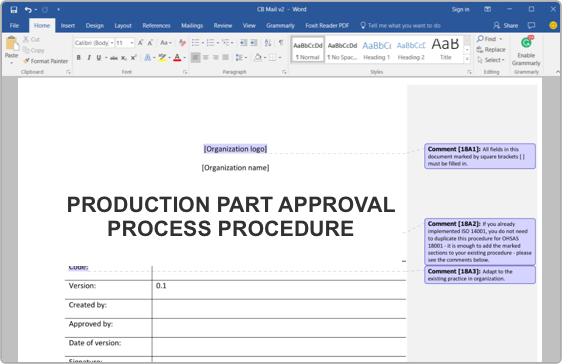Open the borders dropdown arrow
Image resolution: width=562 pixels, height=364 pixels.
click(x=280, y=57)
